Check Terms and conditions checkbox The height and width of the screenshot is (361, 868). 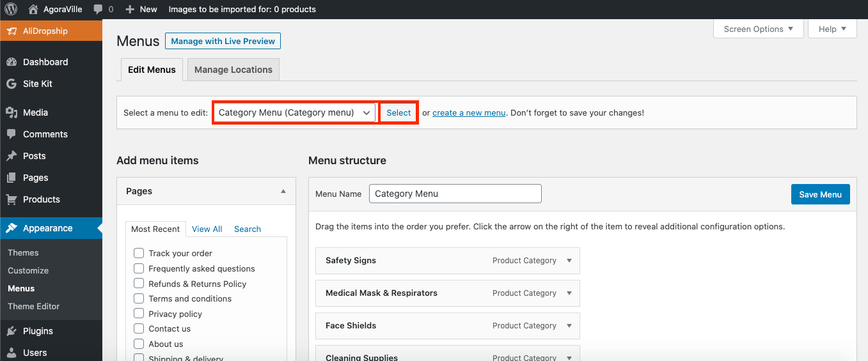139,298
